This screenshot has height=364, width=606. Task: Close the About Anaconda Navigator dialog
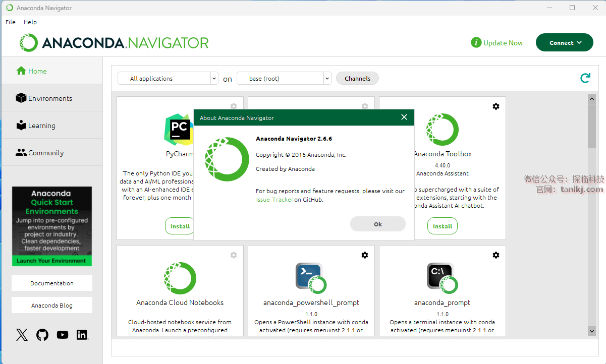tap(404, 117)
